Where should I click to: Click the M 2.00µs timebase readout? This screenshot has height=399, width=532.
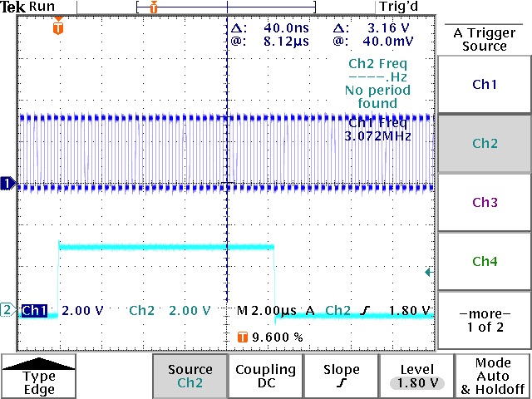click(266, 310)
